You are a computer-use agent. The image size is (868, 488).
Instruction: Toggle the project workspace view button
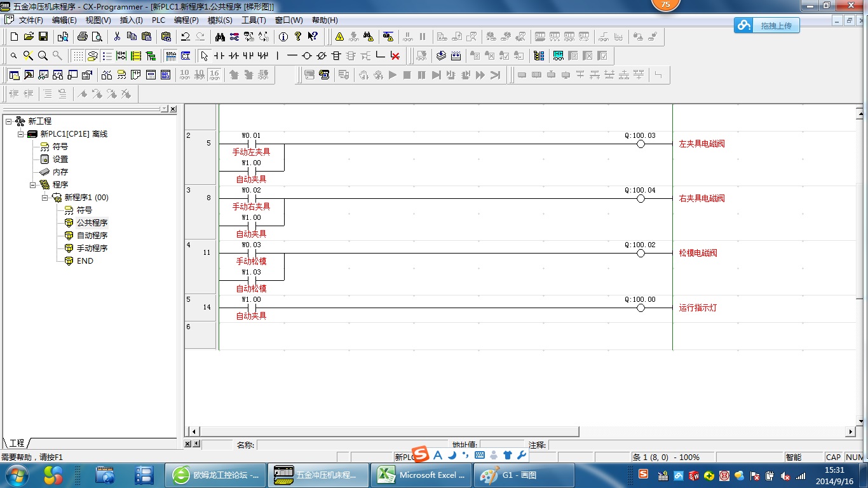(x=14, y=75)
